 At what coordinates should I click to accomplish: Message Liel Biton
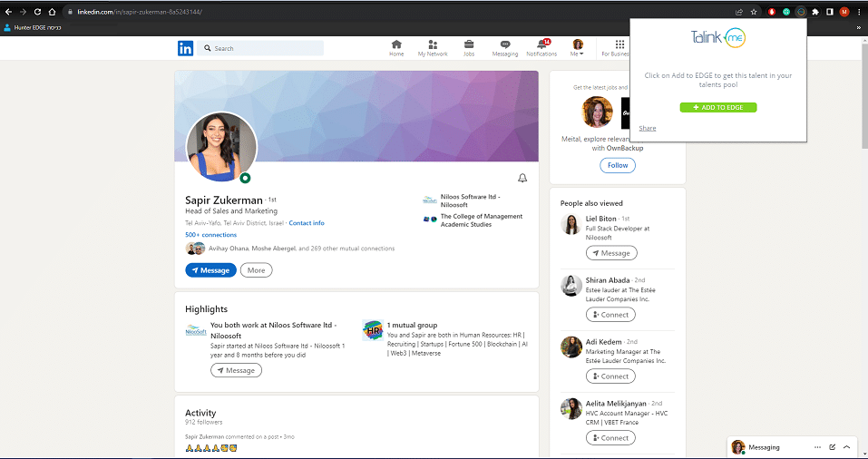click(611, 253)
